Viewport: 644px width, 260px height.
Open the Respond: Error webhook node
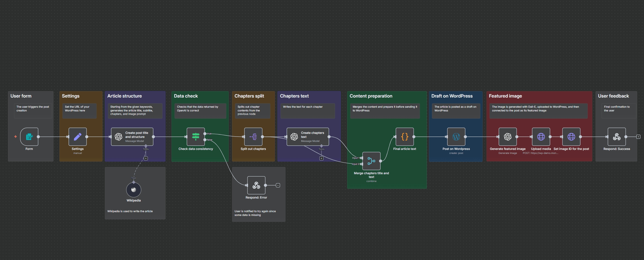point(256,185)
